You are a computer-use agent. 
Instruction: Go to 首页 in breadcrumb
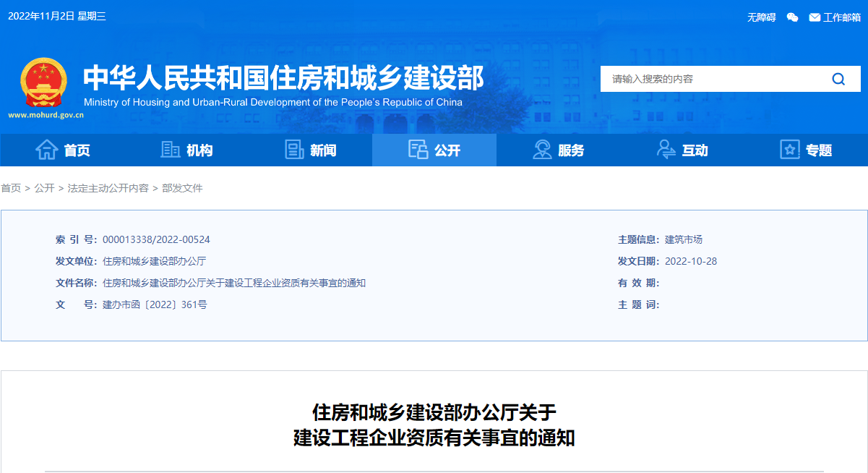[11, 188]
